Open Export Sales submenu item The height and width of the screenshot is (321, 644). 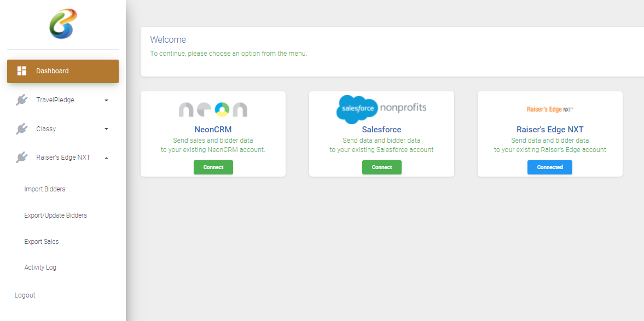coord(42,241)
